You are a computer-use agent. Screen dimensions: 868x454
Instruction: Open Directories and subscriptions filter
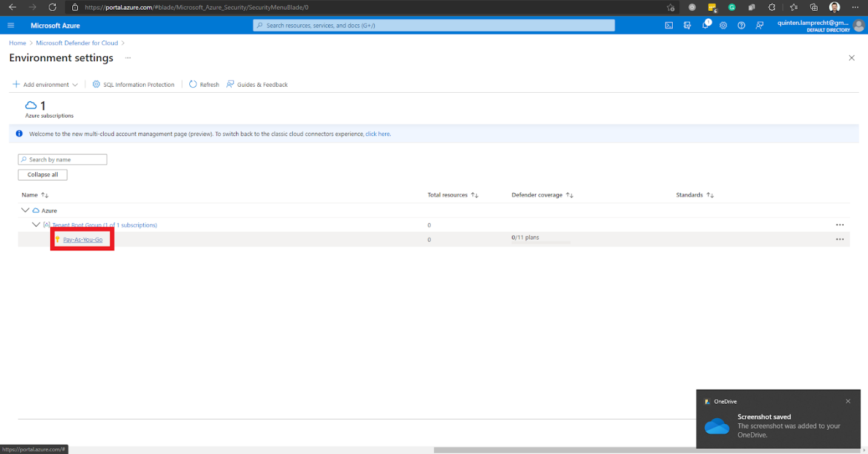[687, 25]
